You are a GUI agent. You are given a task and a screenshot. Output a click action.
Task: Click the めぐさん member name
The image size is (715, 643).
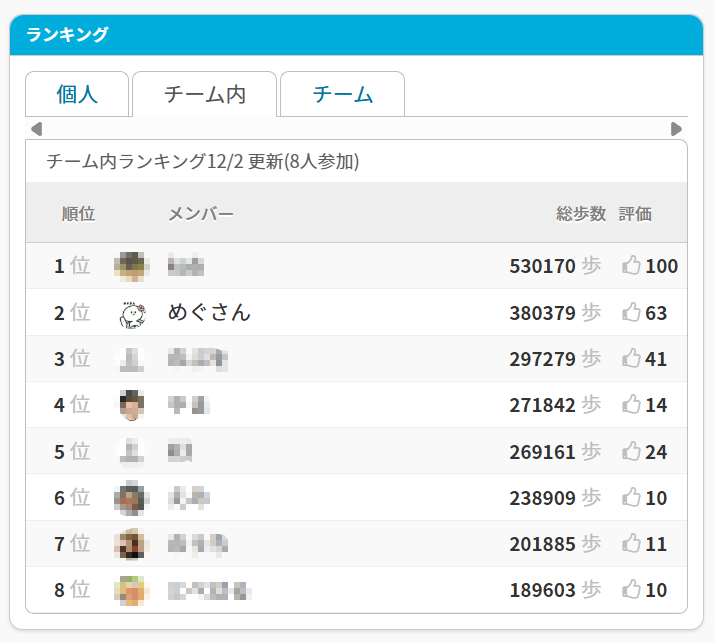[x=209, y=313]
